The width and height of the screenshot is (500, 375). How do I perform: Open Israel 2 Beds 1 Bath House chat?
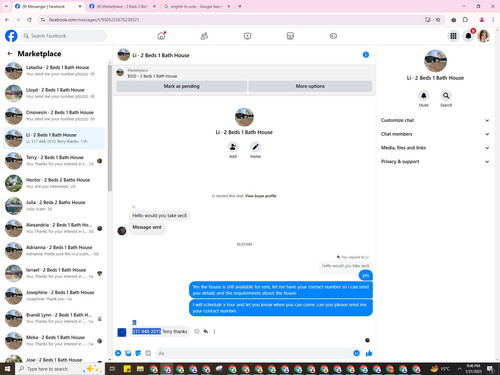(x=54, y=273)
